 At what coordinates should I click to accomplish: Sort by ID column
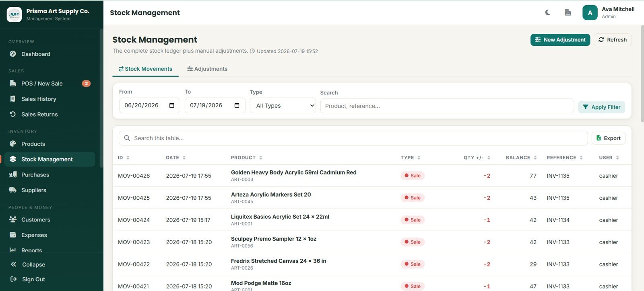pyautogui.click(x=124, y=158)
